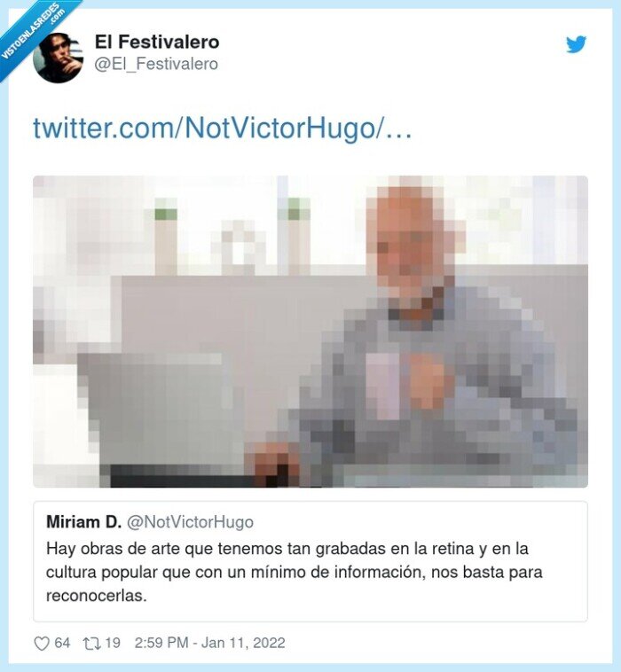Open El Festivalero's profile avatar
Screen dimensions: 621x672
(x=59, y=58)
